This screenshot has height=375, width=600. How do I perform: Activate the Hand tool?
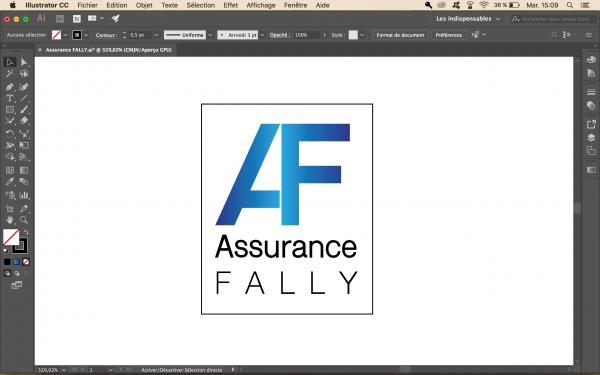[x=10, y=220]
